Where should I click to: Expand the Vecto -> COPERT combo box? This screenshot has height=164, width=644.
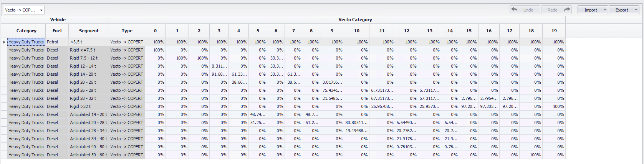(x=41, y=10)
